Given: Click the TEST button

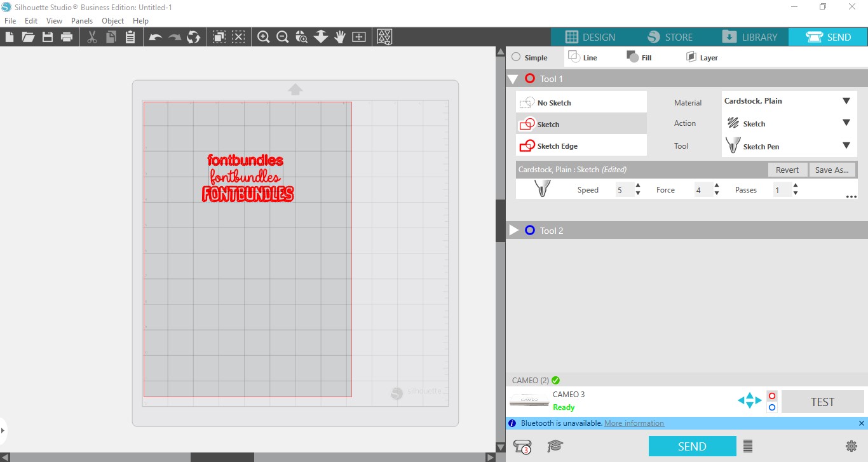Looking at the screenshot, I should coord(822,402).
